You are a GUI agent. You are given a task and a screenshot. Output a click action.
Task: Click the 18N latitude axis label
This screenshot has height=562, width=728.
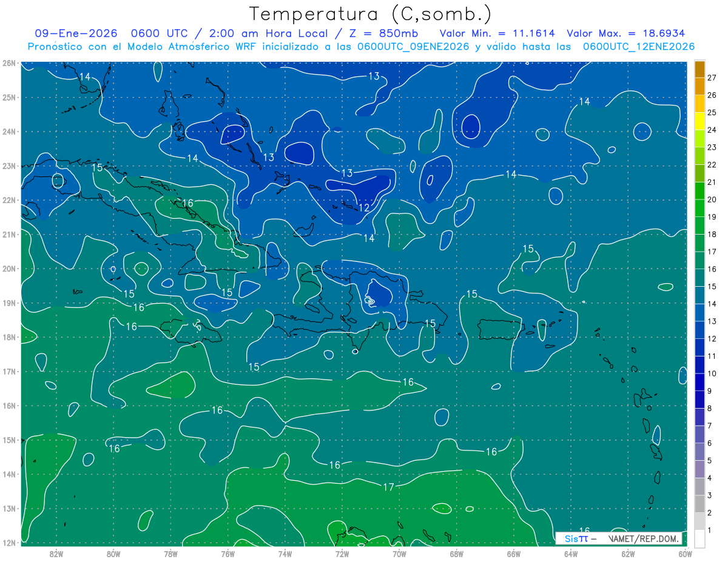coord(8,337)
